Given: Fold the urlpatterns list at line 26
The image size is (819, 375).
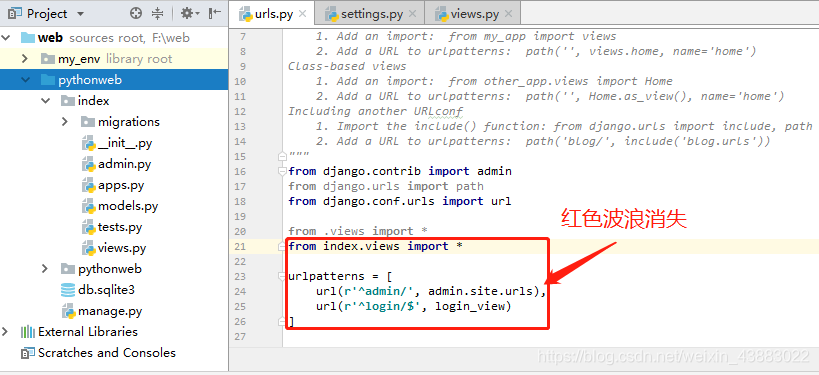Looking at the screenshot, I should [x=283, y=321].
